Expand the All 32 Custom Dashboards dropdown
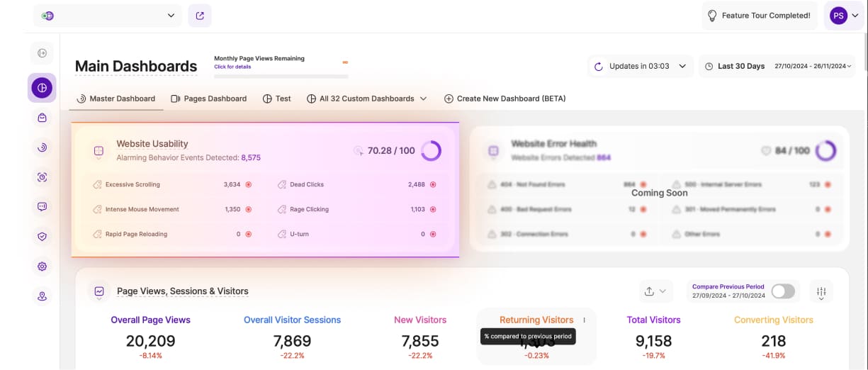868x370 pixels. coord(367,99)
